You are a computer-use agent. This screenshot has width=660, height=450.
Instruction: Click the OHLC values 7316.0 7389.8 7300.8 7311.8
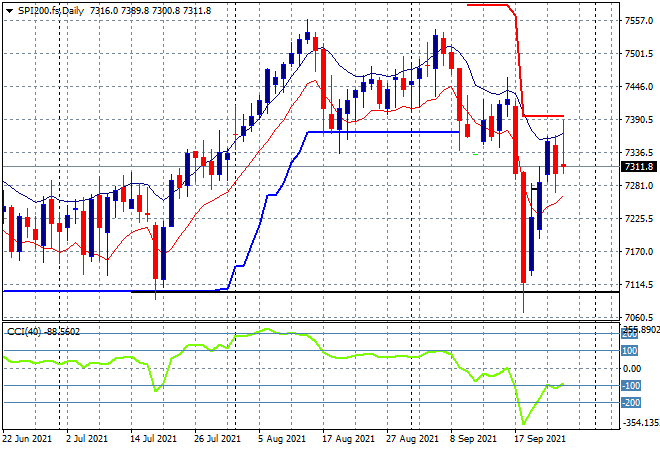(x=150, y=11)
